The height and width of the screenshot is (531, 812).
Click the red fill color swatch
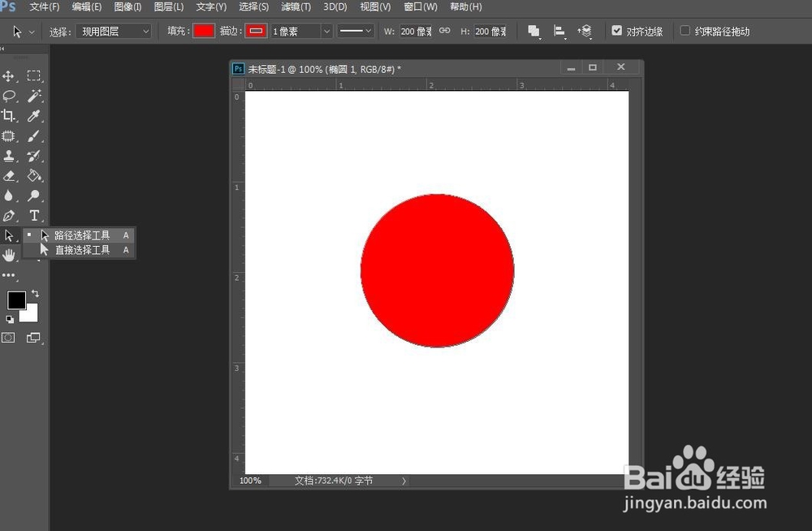click(x=204, y=31)
